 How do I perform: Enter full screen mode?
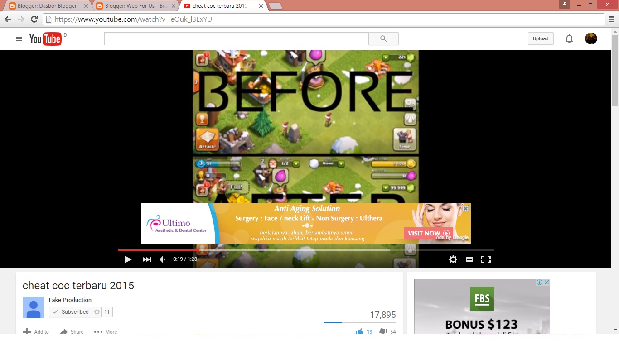click(486, 259)
